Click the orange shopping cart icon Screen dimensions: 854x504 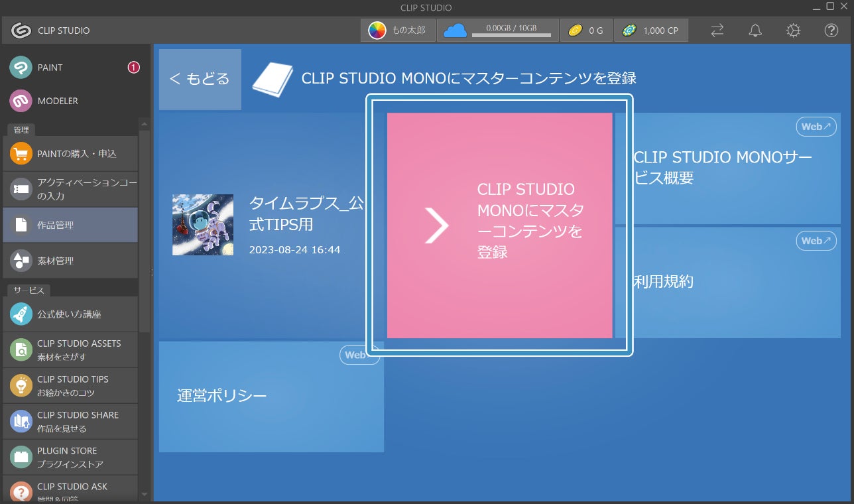(x=21, y=154)
